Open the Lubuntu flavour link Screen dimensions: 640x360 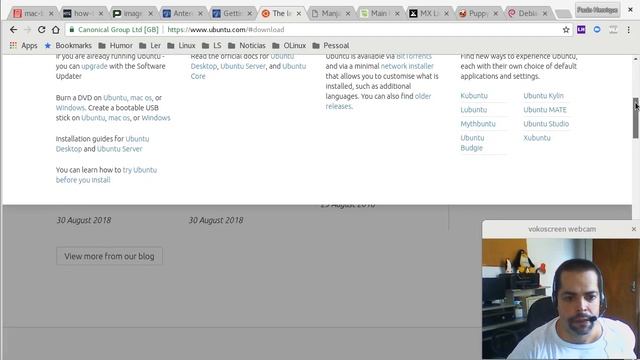click(473, 110)
